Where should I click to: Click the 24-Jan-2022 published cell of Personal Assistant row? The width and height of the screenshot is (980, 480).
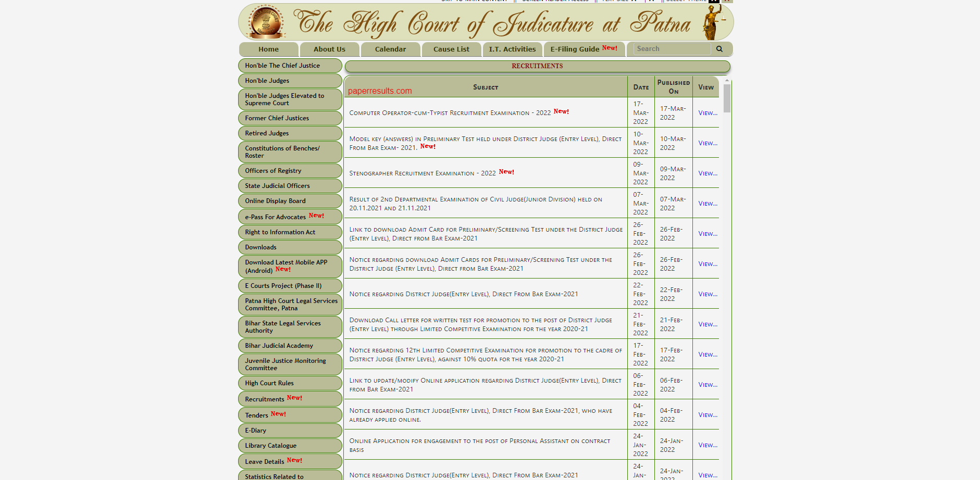click(x=673, y=445)
